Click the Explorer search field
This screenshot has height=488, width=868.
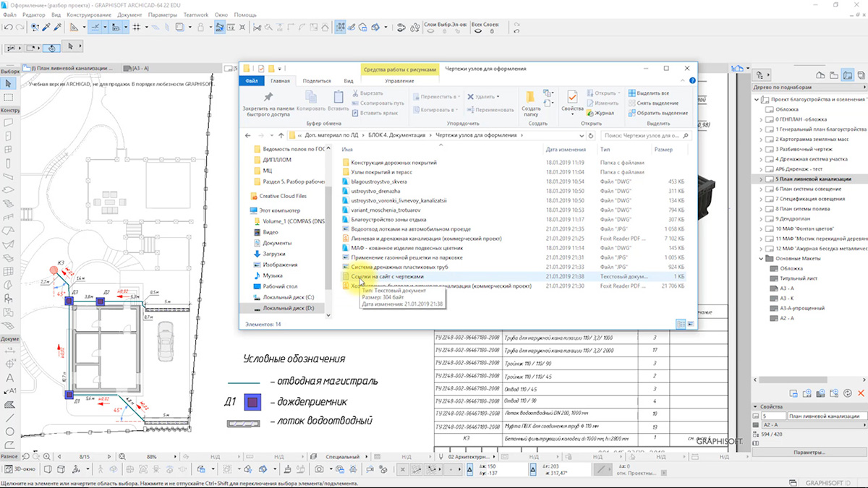tap(644, 135)
